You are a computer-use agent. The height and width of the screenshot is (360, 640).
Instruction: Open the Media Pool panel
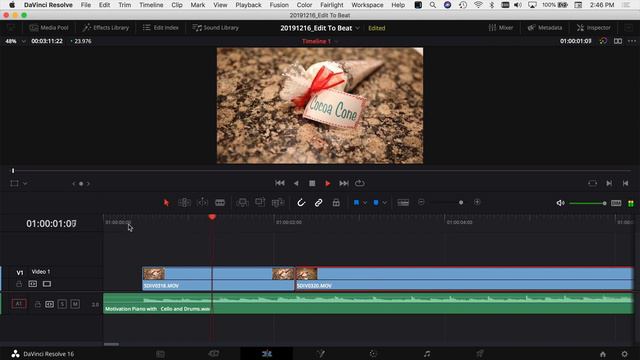coord(49,28)
